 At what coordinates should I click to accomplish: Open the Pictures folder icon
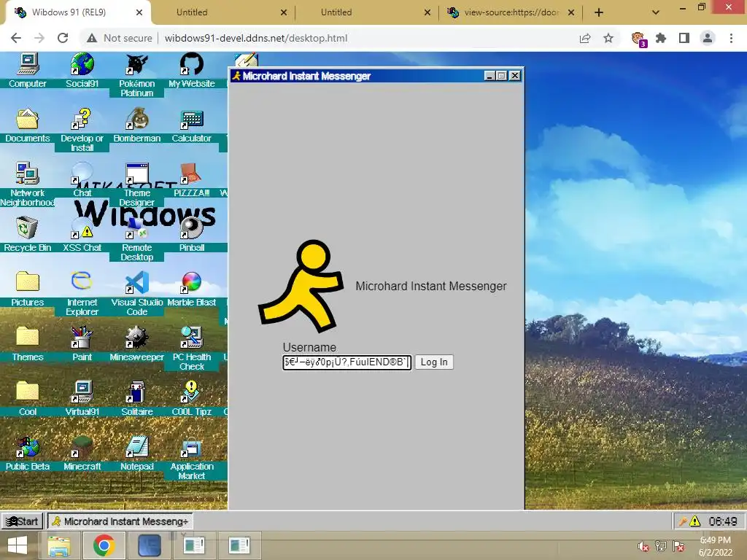(x=28, y=282)
